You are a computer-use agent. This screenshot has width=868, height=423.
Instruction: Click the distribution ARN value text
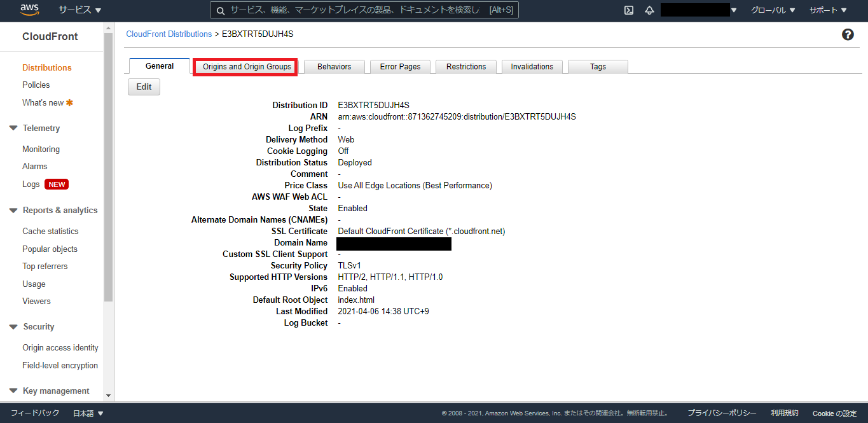tap(457, 116)
